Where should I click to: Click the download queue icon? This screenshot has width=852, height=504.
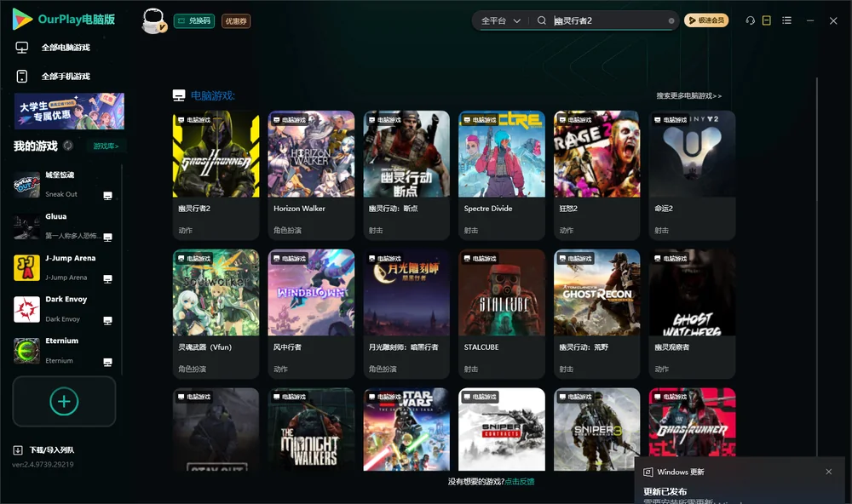click(17, 450)
